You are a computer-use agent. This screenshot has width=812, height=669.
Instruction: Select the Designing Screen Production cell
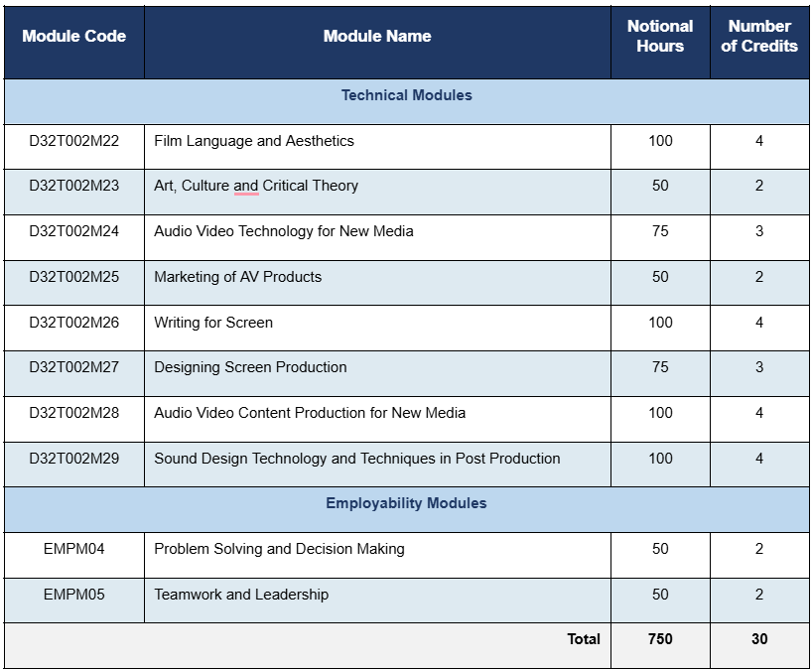pyautogui.click(x=251, y=367)
